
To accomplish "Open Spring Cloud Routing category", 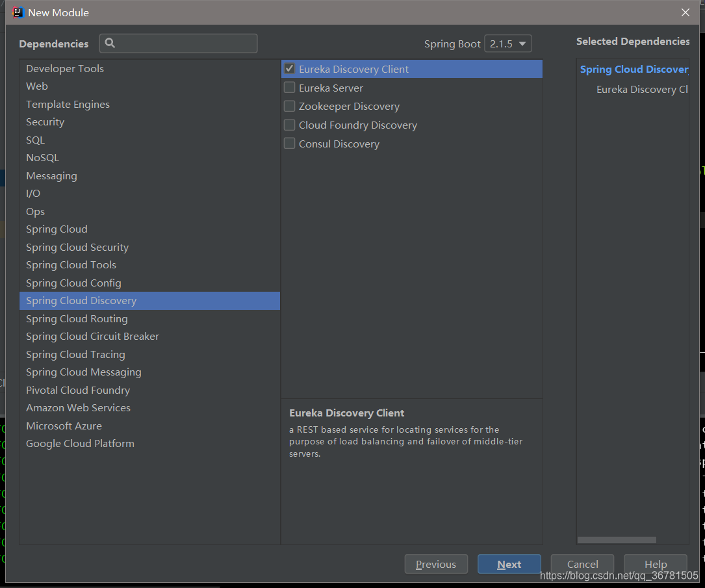I will pos(149,319).
